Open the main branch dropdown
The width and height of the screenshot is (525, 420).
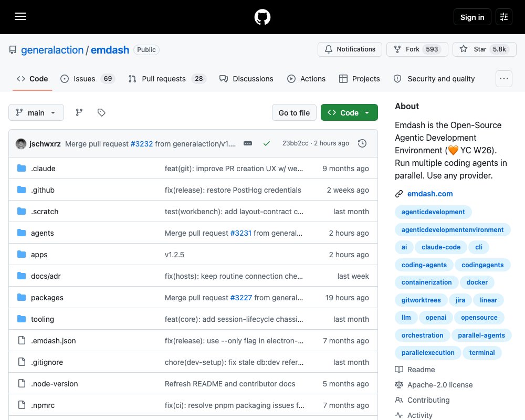(x=36, y=112)
